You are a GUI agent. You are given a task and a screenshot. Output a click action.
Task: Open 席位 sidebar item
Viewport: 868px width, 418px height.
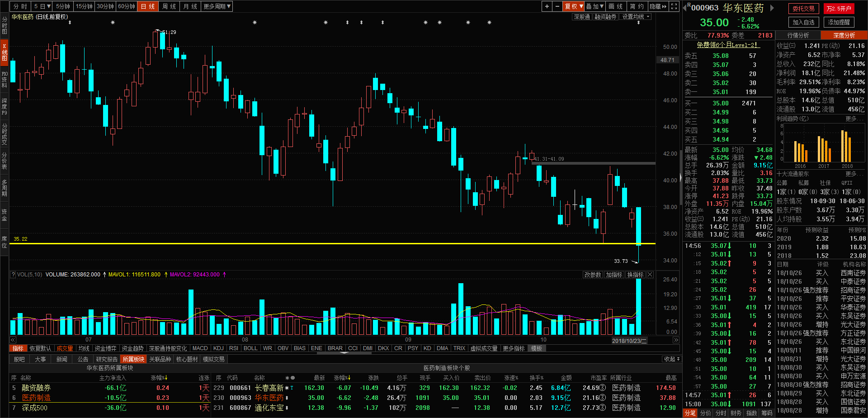tap(4, 242)
